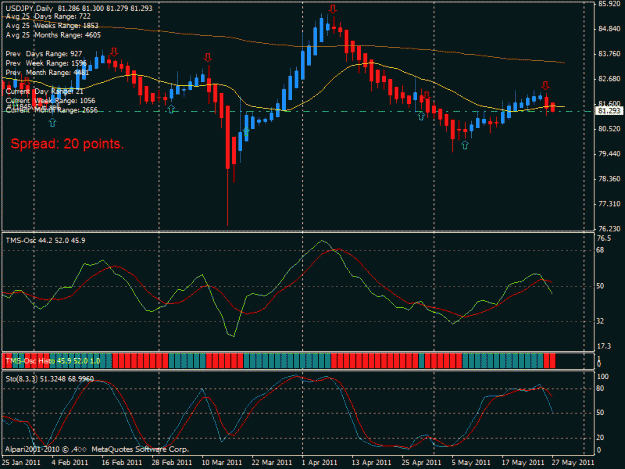Click the '28 Feb 2011' date label
Viewport: 625px width, 469px height.
pos(172,463)
